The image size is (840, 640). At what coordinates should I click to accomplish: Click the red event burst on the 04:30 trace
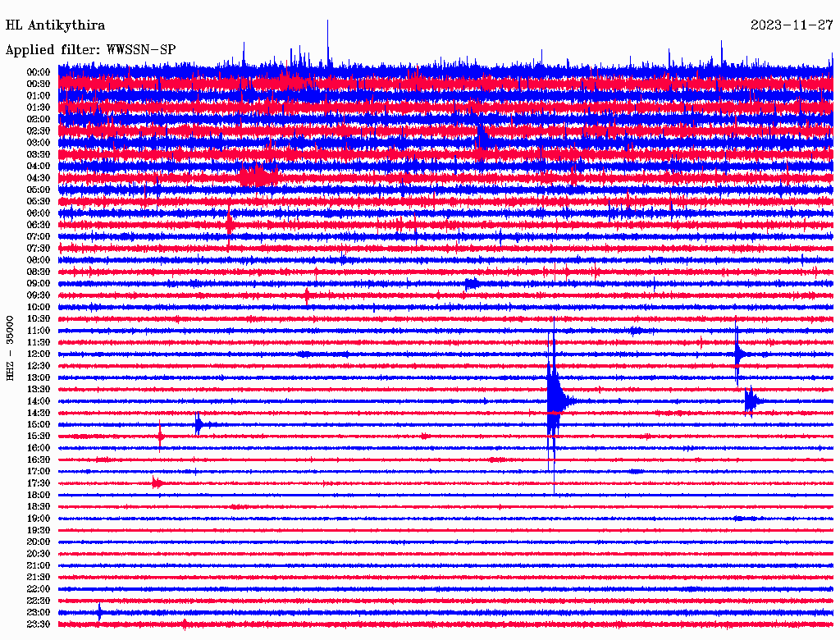point(258,176)
